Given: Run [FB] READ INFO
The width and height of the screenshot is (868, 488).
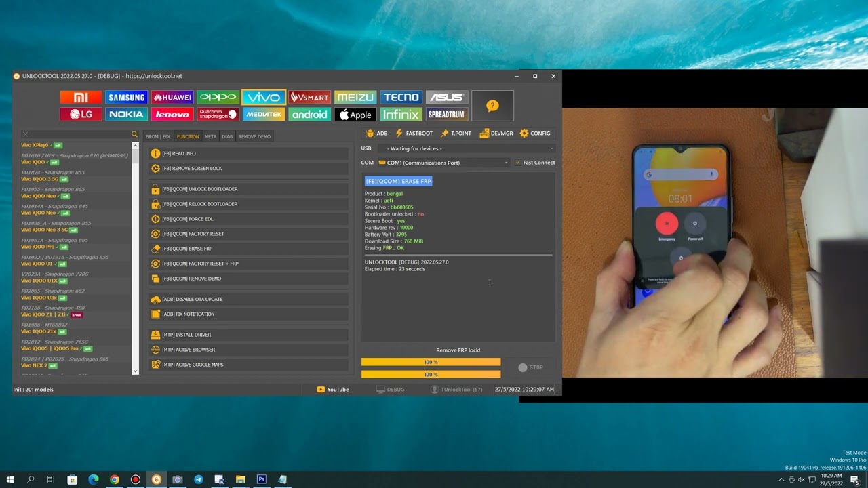Looking at the screenshot, I should (x=248, y=154).
